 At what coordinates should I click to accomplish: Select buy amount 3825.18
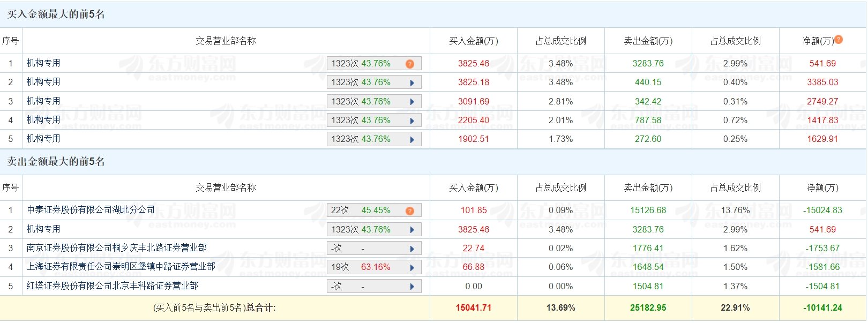474,82
